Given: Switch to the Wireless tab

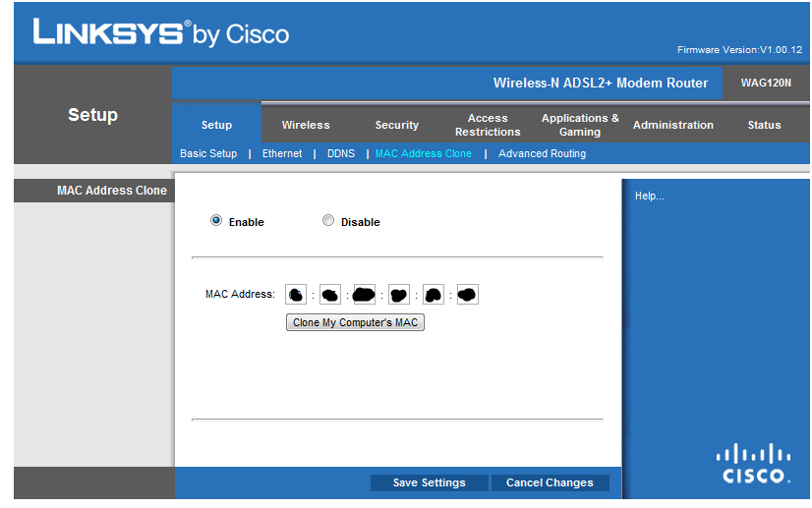Looking at the screenshot, I should click(306, 125).
